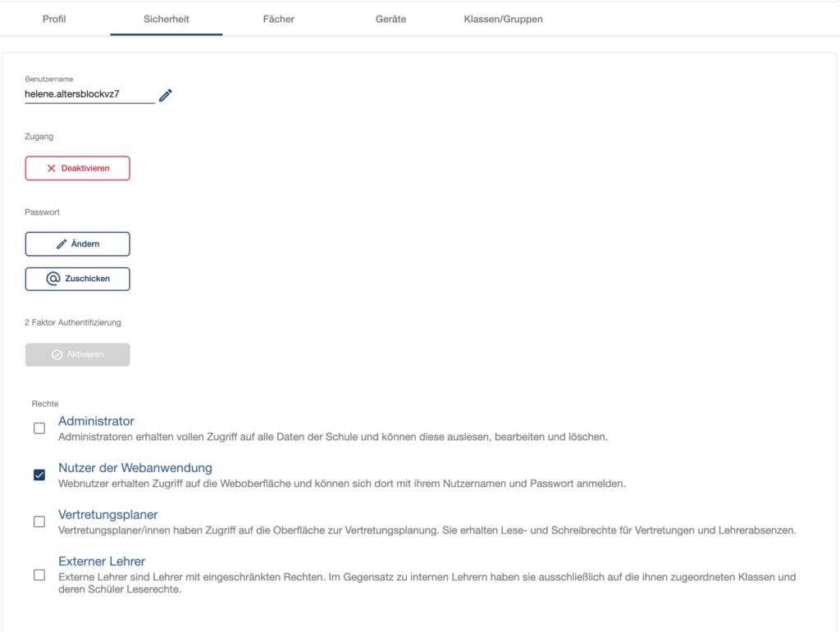Click the Administratoren erhalten vollen Zugriff description

pyautogui.click(x=333, y=437)
